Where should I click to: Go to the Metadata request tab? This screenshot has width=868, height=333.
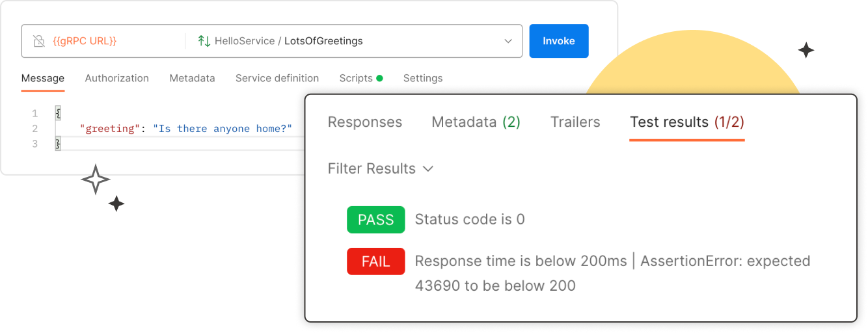192,78
